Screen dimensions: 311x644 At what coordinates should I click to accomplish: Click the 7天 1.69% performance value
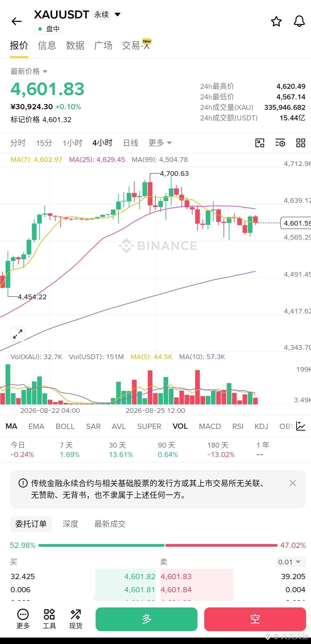point(70,455)
